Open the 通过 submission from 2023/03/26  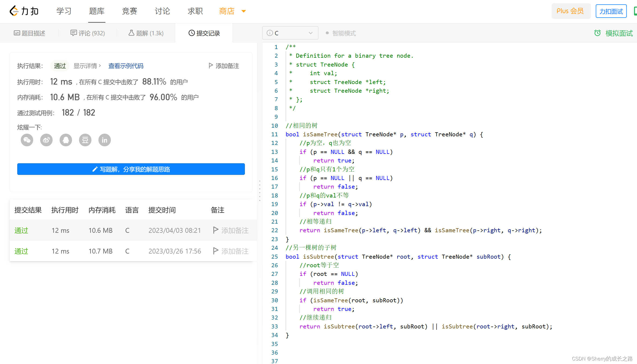(x=21, y=251)
